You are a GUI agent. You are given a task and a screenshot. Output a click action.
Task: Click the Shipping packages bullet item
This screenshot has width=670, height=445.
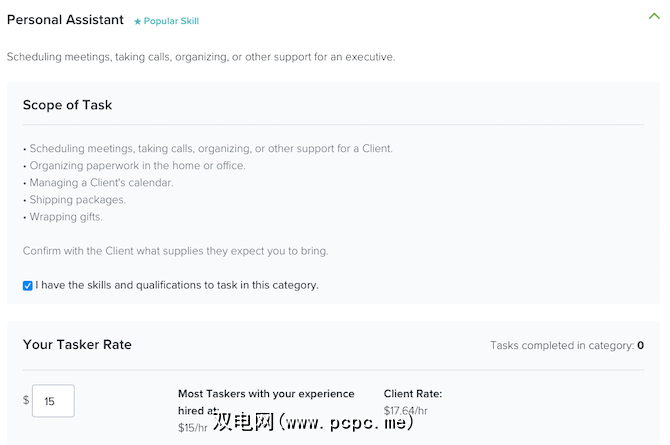(x=78, y=199)
